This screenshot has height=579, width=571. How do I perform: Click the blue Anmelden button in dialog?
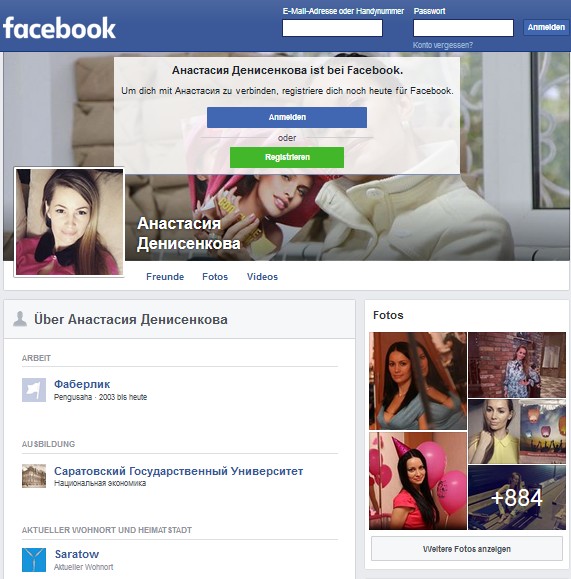click(287, 117)
